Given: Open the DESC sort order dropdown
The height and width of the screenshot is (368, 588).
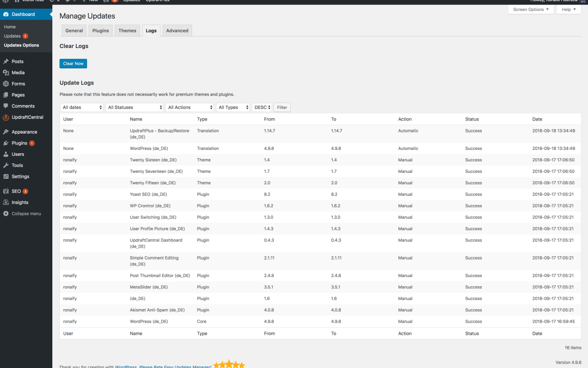Looking at the screenshot, I should click(262, 107).
